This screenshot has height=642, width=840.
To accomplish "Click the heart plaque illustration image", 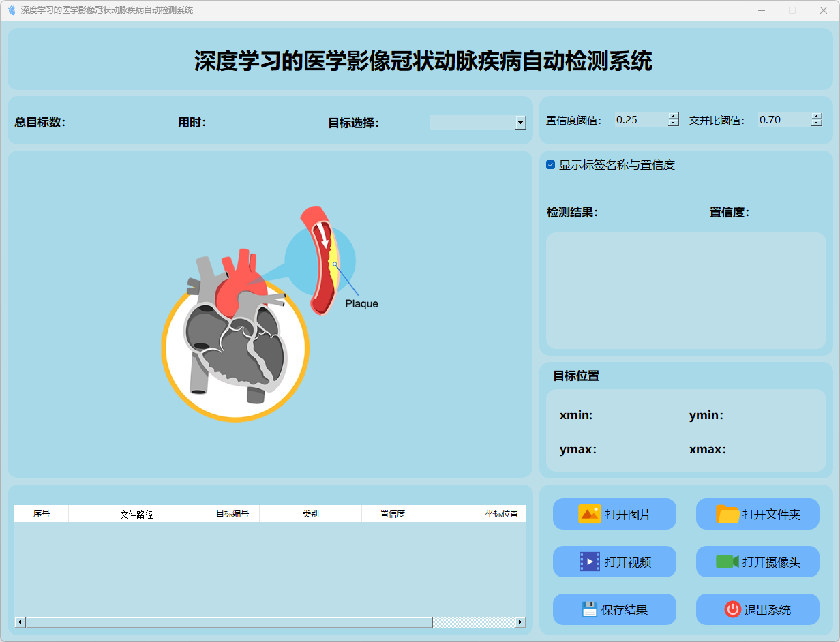I will pos(269,314).
